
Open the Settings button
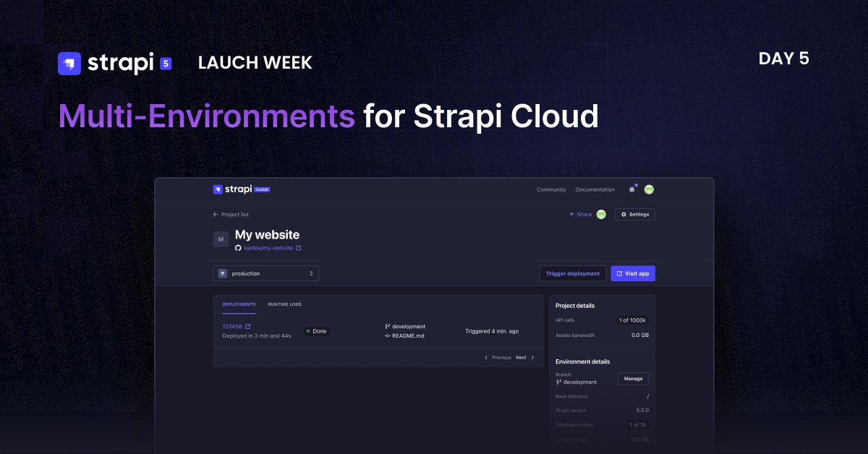tap(635, 215)
